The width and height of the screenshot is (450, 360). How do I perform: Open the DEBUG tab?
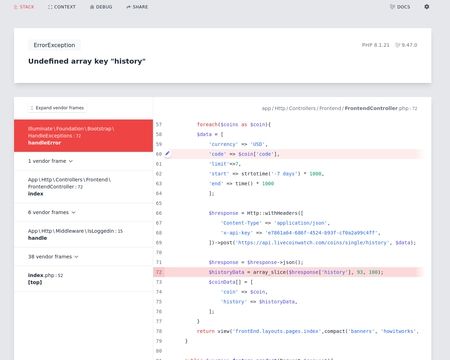coord(101,7)
